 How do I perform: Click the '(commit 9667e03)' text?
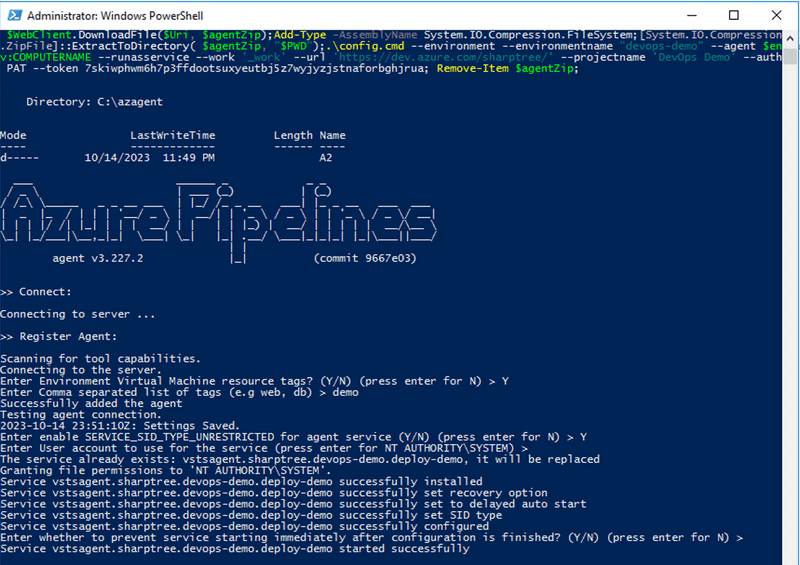click(364, 258)
